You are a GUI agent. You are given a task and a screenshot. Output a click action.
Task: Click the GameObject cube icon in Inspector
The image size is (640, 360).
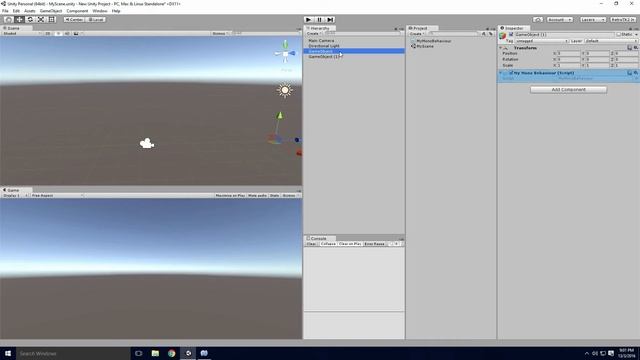click(503, 36)
